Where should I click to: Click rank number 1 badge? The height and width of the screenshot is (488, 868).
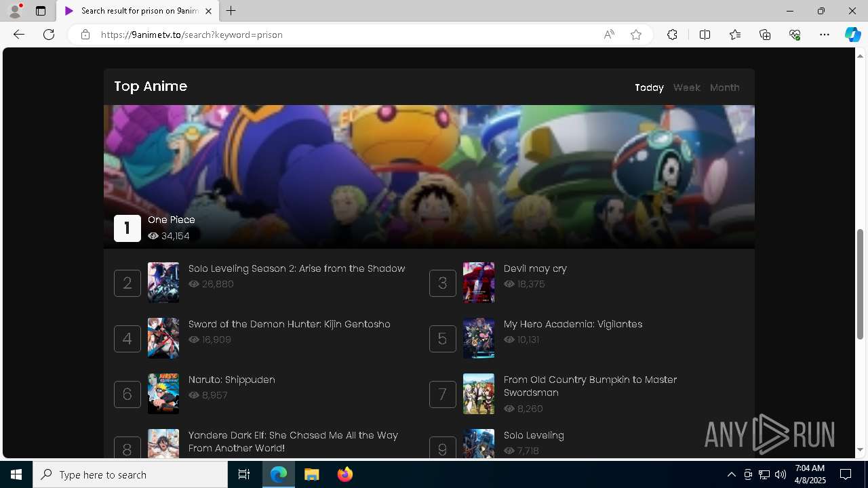click(x=127, y=228)
